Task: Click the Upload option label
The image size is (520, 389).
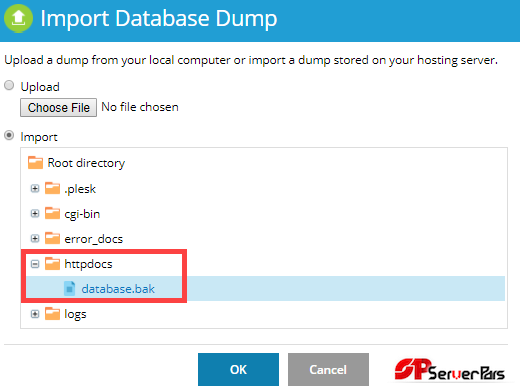Action: point(40,87)
